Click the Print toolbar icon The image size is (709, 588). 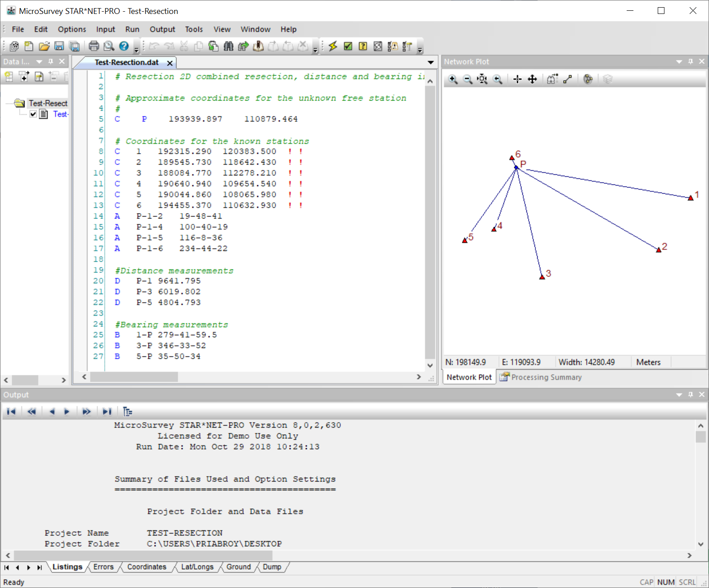[x=94, y=46]
